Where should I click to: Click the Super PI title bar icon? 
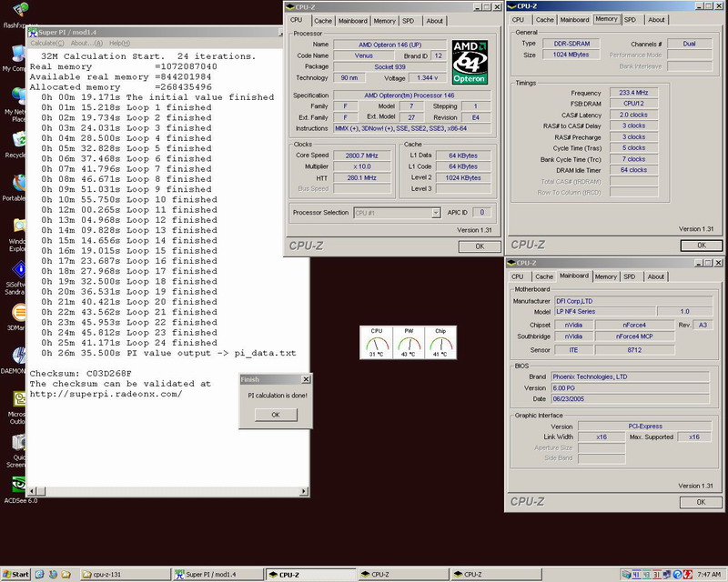click(33, 33)
